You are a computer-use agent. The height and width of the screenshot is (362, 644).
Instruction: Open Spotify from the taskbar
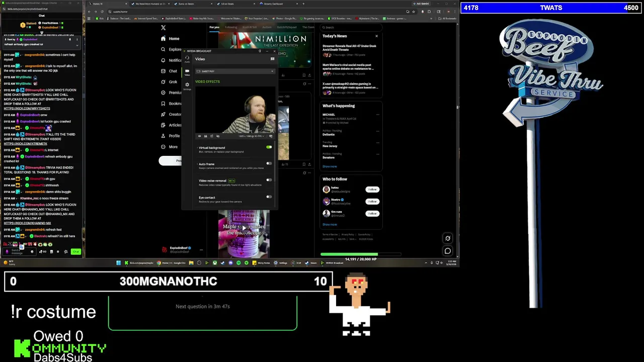click(x=238, y=263)
